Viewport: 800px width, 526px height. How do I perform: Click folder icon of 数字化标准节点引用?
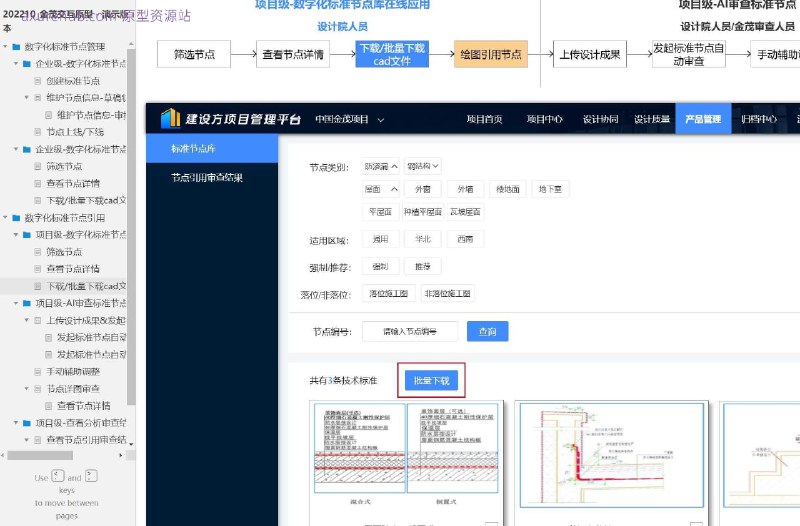pos(16,218)
